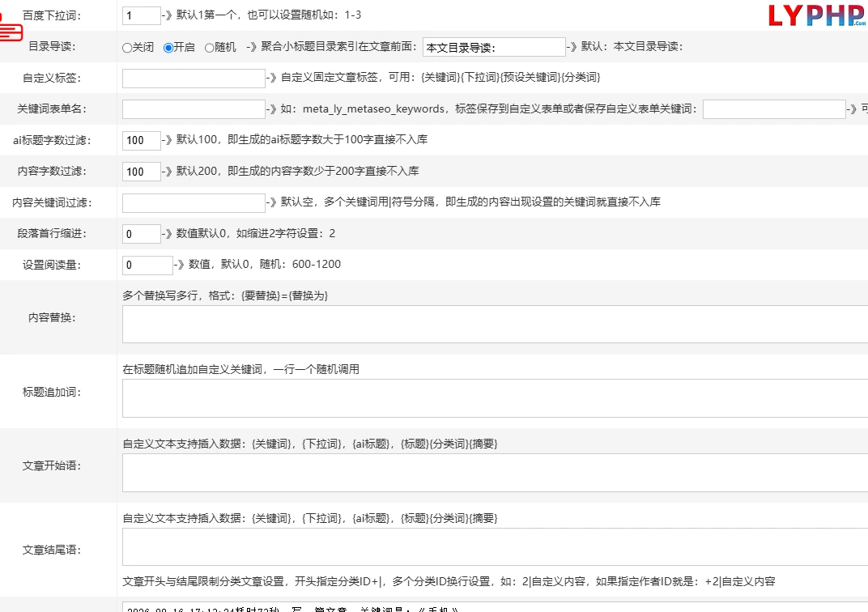This screenshot has width=868, height=612.
Task: Click the ai标题字数过滤 row label
Action: pos(52,141)
